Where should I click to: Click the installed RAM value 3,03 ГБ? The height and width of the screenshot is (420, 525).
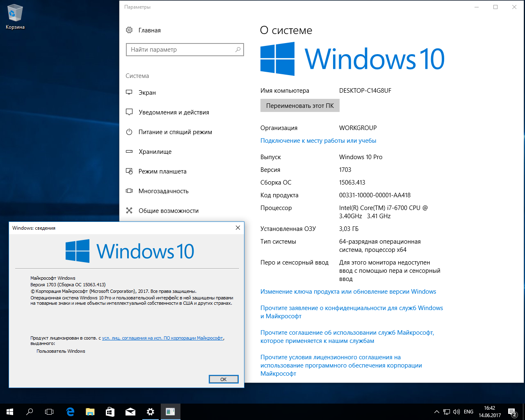(349, 229)
